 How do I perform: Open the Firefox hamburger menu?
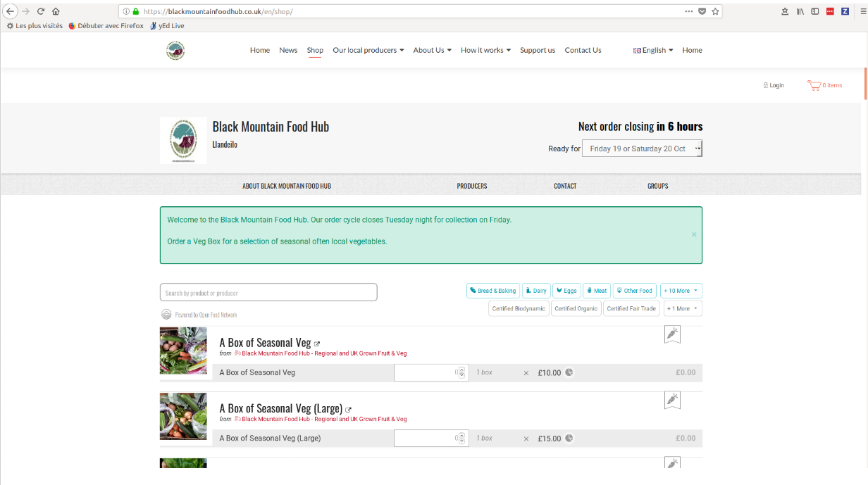tap(862, 11)
